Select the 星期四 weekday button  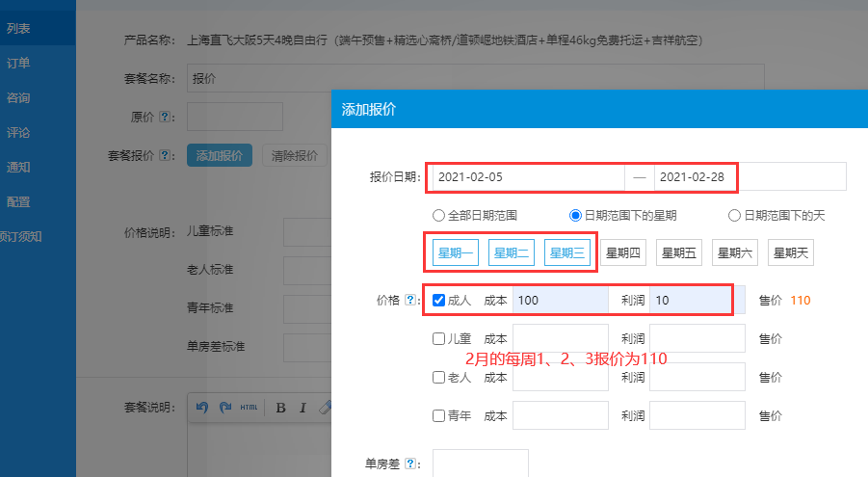(x=622, y=253)
